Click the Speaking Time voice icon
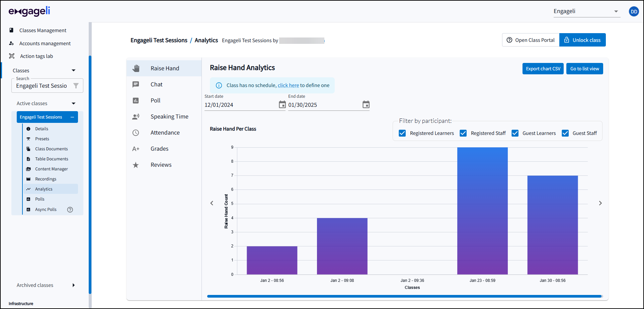 (136, 117)
